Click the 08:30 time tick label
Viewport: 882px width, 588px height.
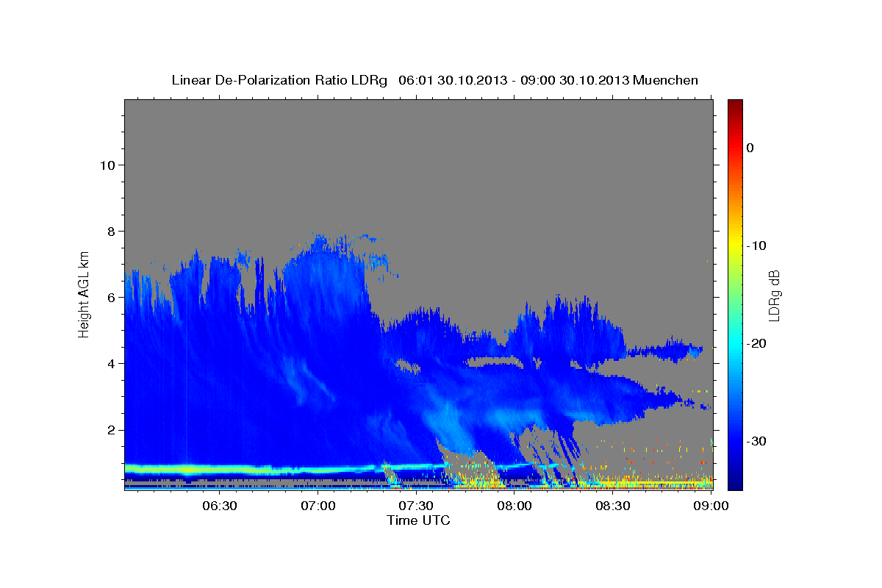(x=612, y=506)
